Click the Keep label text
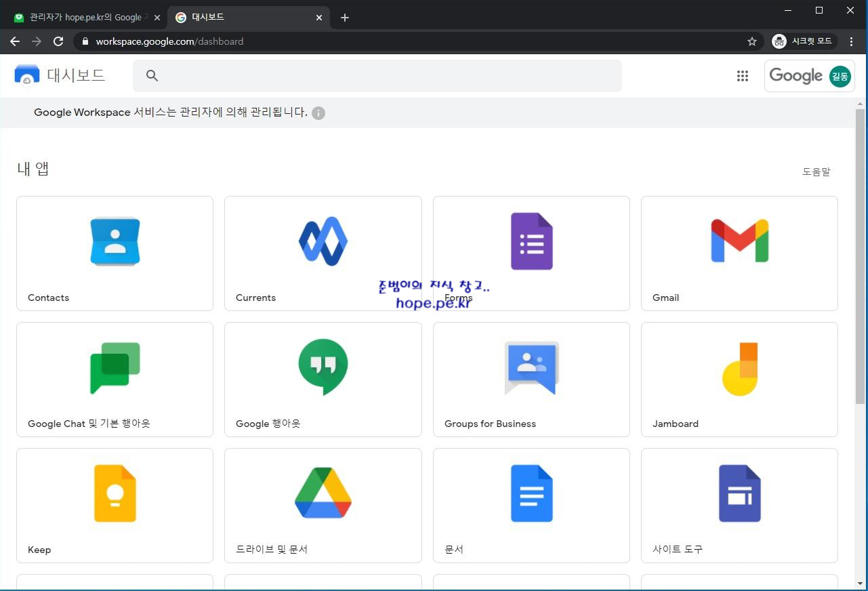The image size is (868, 591). pyautogui.click(x=39, y=550)
